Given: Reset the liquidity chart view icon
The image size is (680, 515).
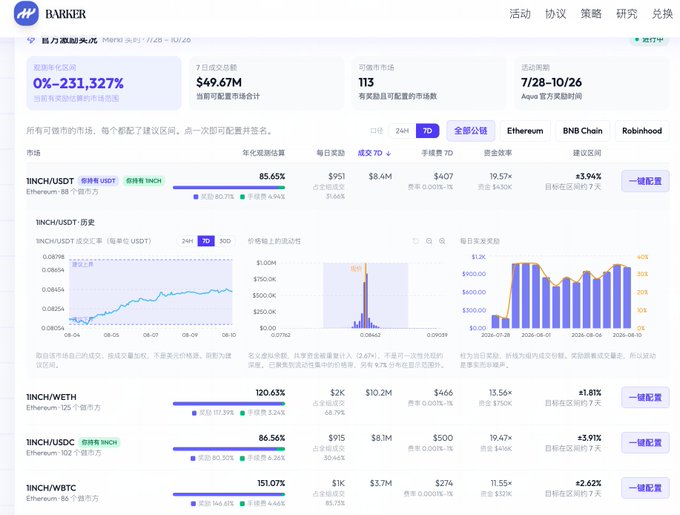Looking at the screenshot, I should (x=415, y=241).
